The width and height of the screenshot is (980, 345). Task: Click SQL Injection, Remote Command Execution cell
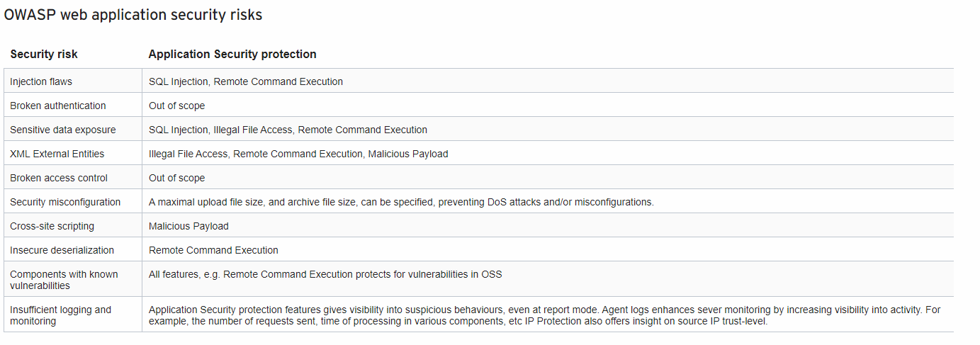tap(246, 81)
